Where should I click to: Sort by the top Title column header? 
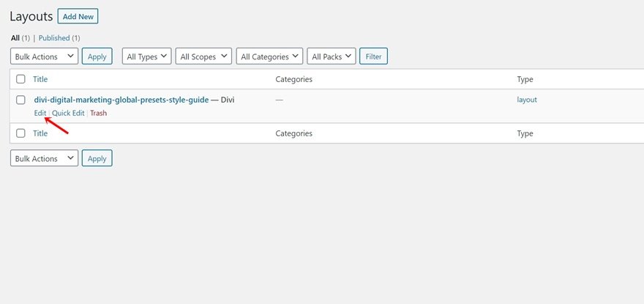(x=41, y=79)
